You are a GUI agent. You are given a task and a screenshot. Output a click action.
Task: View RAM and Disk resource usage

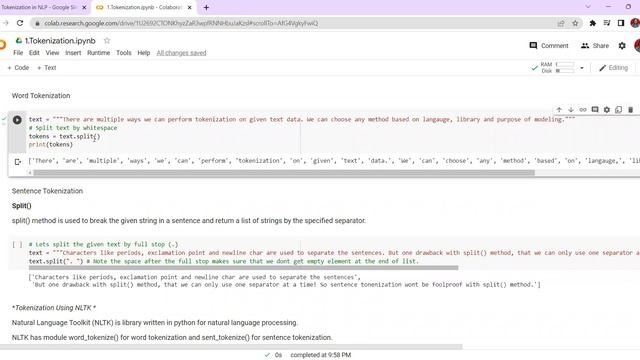[557, 68]
